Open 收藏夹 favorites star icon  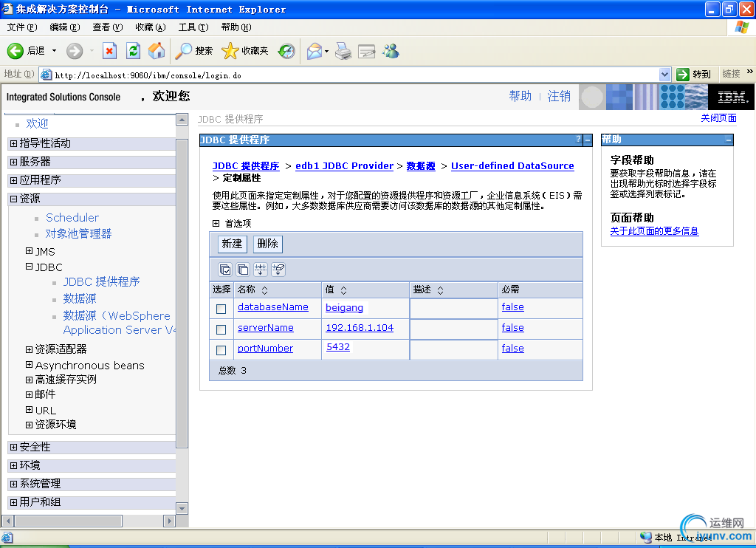point(230,51)
